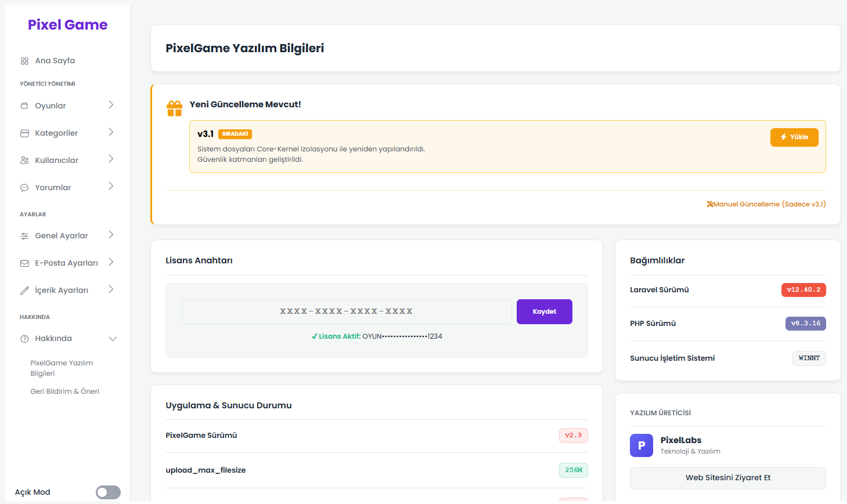Click the Laravel Sürümü label
Viewport: 847px width, 504px height.
[x=659, y=290]
